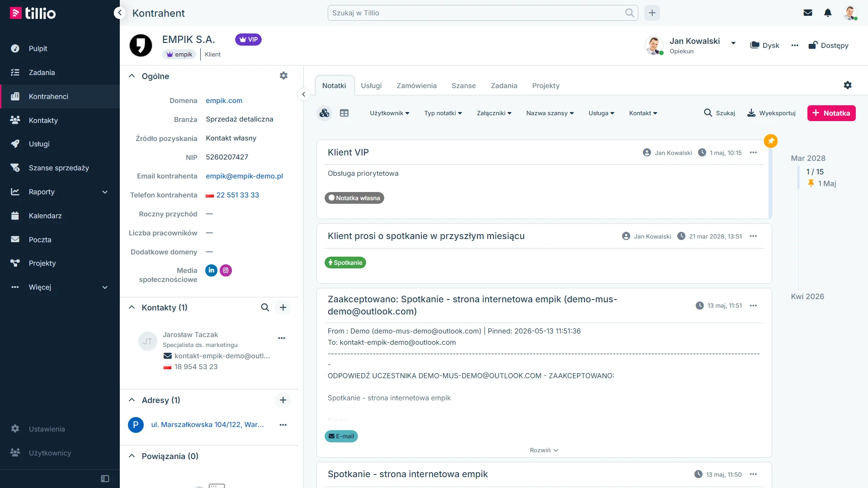Image resolution: width=868 pixels, height=488 pixels.
Task: Open Dysk folder
Action: (x=764, y=45)
